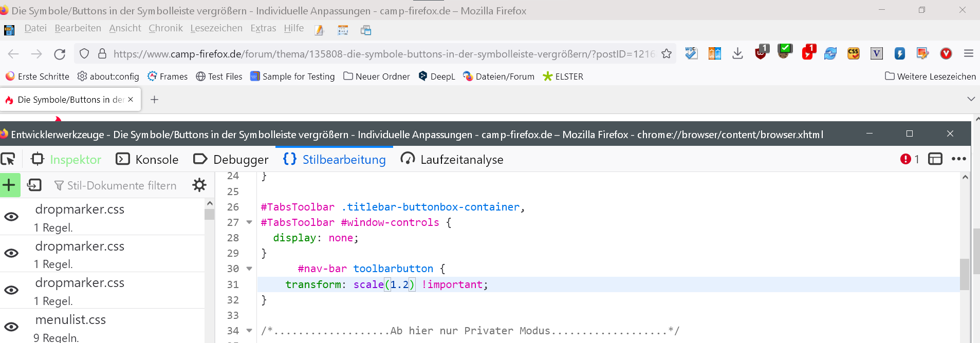Open the Weitere Lesezeichen folder
980x343 pixels.
(x=931, y=77)
